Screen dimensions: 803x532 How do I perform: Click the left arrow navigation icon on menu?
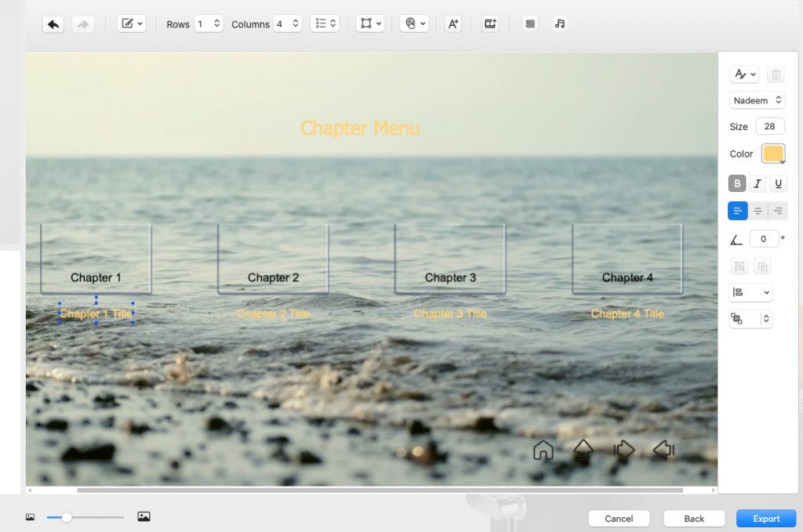[663, 450]
